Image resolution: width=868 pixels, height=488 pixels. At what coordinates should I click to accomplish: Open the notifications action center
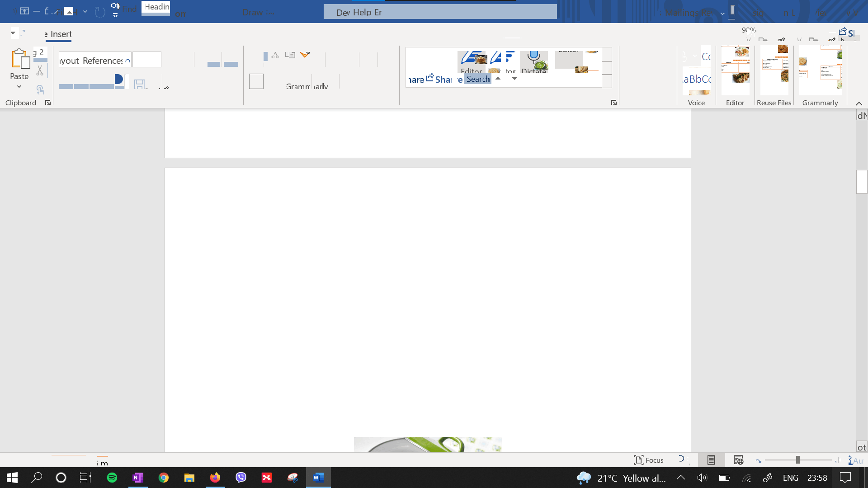(x=845, y=478)
